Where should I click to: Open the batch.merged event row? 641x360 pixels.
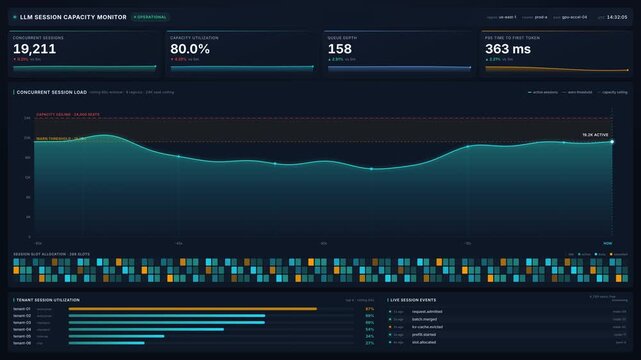(x=508, y=320)
